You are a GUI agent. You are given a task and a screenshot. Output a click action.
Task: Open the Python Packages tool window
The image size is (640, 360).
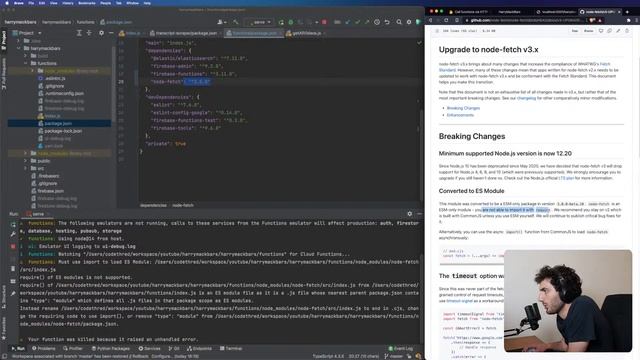[x=110, y=349]
